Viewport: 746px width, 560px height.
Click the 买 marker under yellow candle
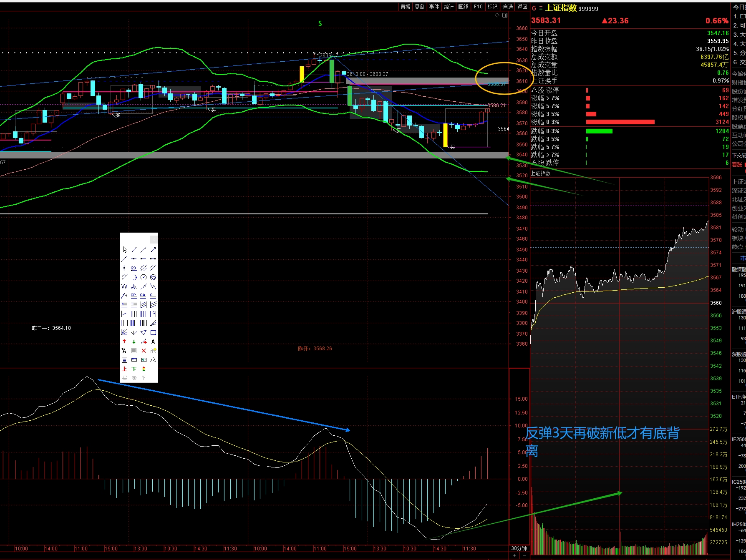coord(452,147)
